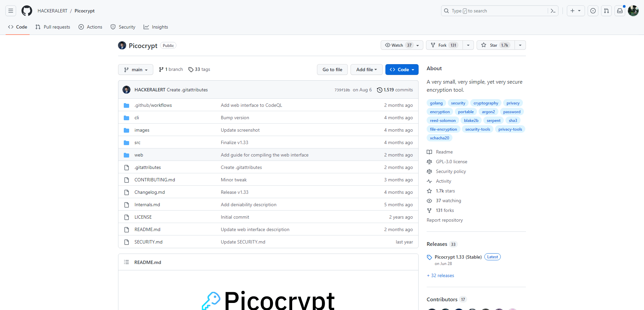This screenshot has height=310, width=644.
Task: Click the GitHub logo icon
Action: (27, 11)
